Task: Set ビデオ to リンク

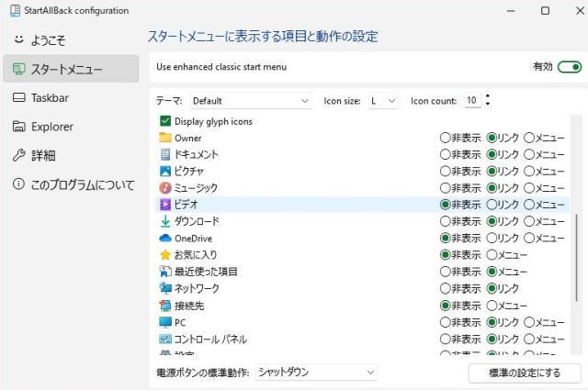Action: (492, 205)
